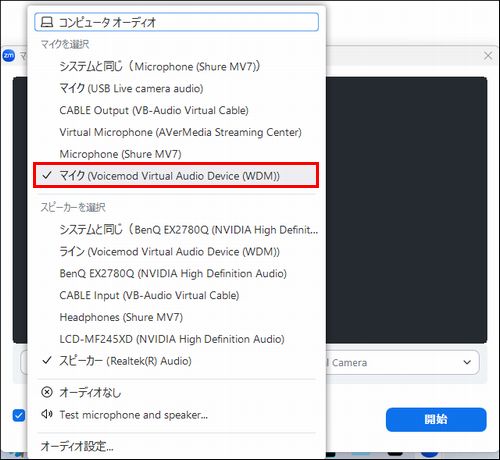This screenshot has height=460, width=500.
Task: Click the 開始 start button
Action: point(436,419)
